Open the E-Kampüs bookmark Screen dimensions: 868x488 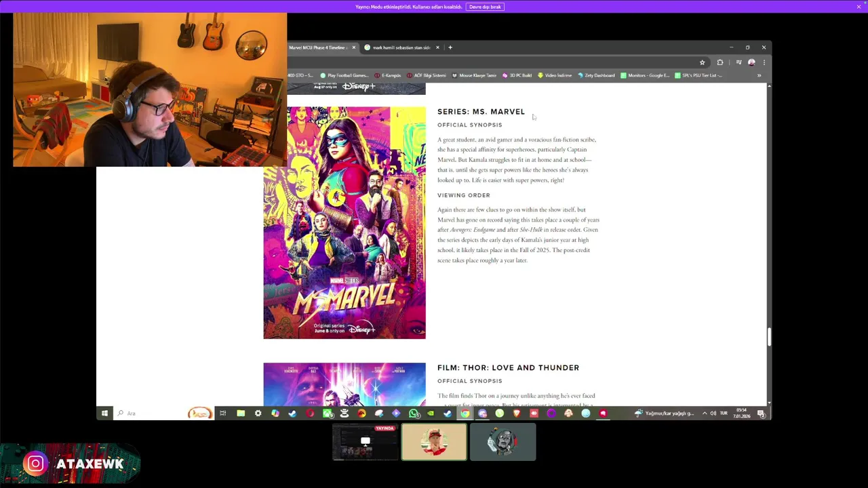tap(388, 75)
